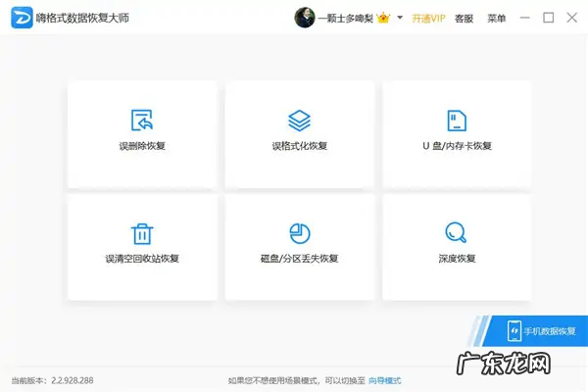Open the user profile avatar
588x392 pixels.
coord(305,18)
